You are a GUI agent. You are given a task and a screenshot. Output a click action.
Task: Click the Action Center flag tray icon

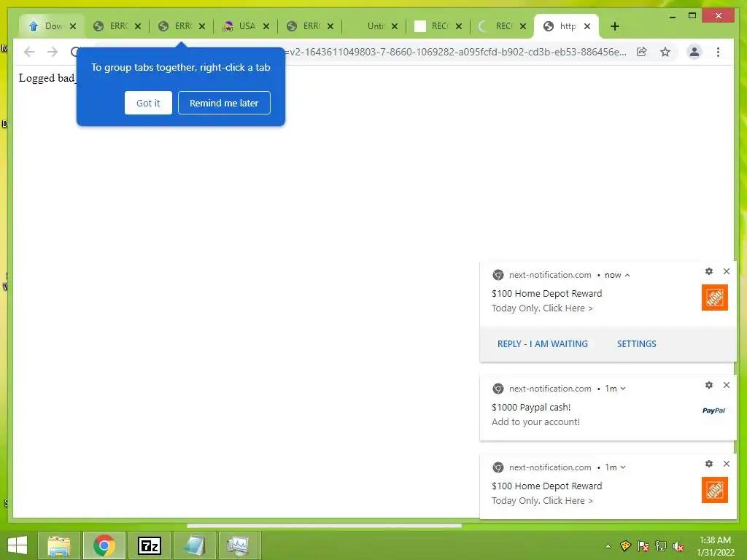[x=643, y=546]
